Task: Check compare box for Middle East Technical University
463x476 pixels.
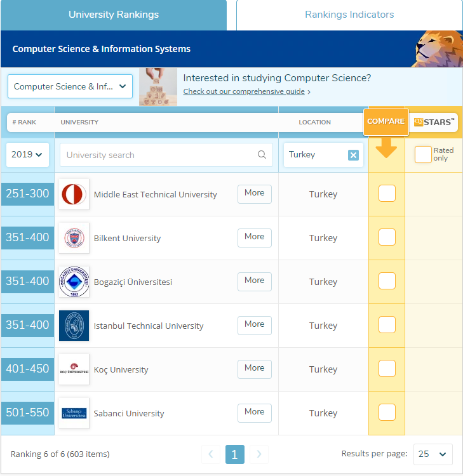Action: [x=387, y=193]
